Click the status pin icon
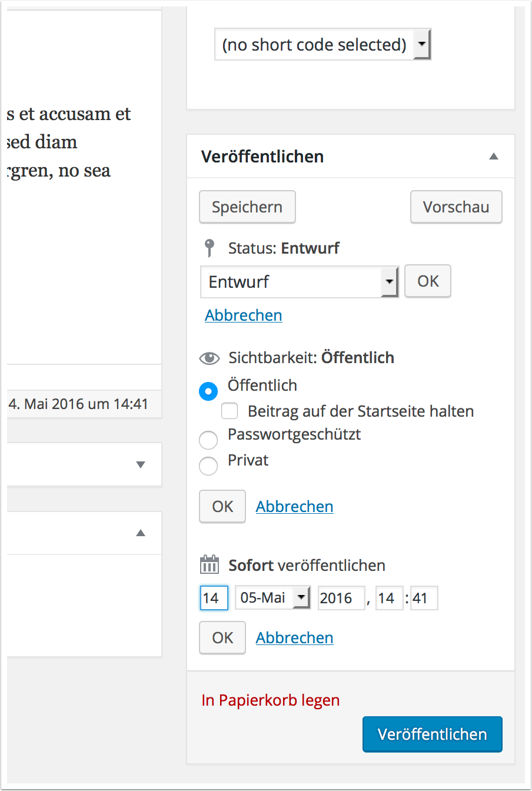Screen dimensions: 532x791 pyautogui.click(x=209, y=248)
